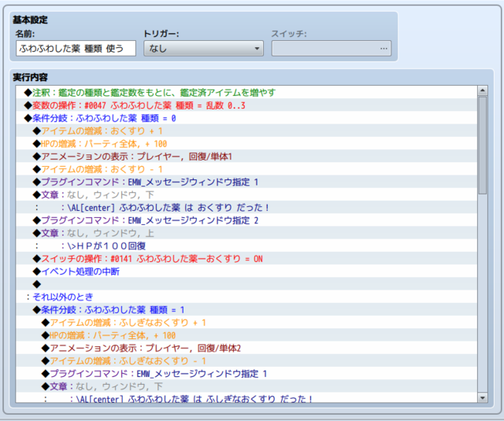Select the text line \>HPが100回復
The width and height of the screenshot is (504, 421).
point(246,246)
